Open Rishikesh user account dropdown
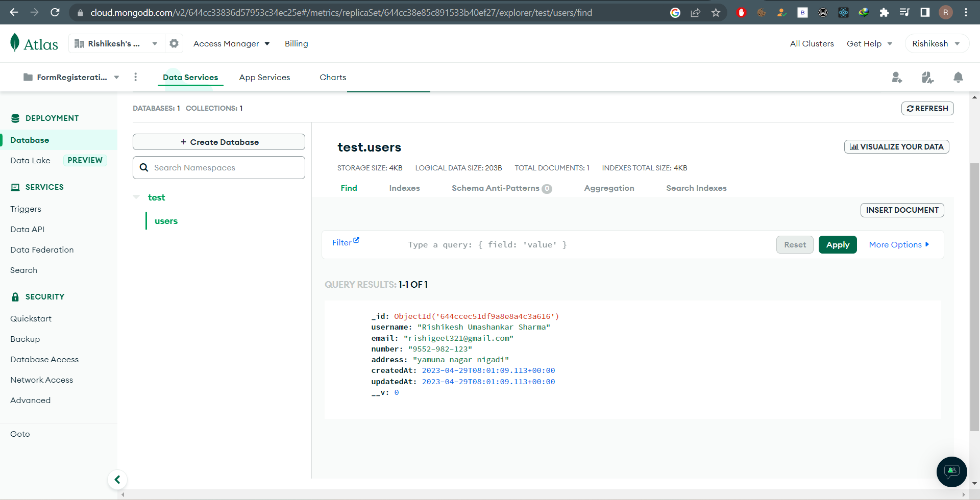The width and height of the screenshot is (980, 500). [x=936, y=44]
